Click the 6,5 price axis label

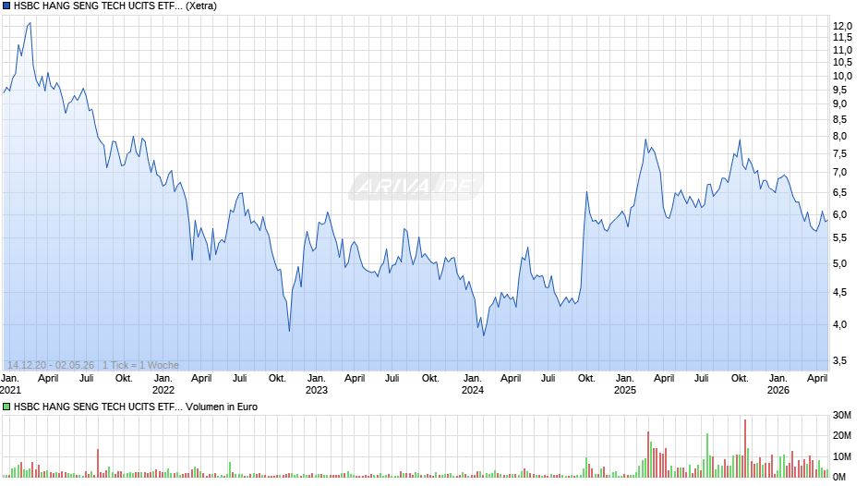[x=839, y=193]
